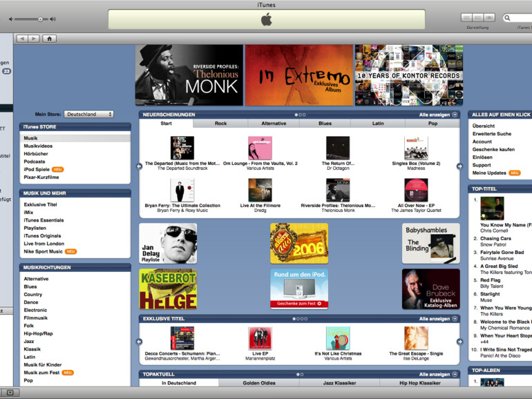Open Käsebrot Helge tile
This screenshot has height=399, width=532.
pyautogui.click(x=168, y=289)
